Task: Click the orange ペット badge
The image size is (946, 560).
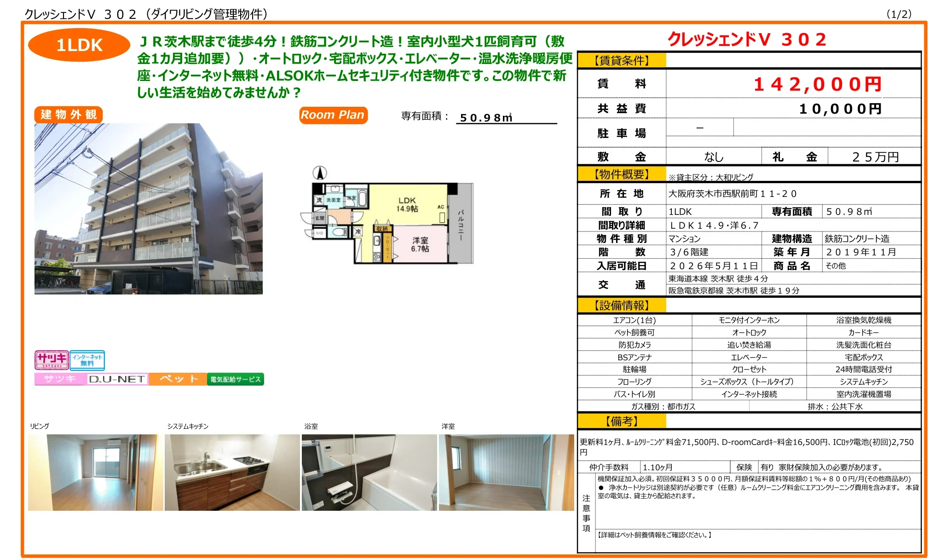Action: click(178, 379)
